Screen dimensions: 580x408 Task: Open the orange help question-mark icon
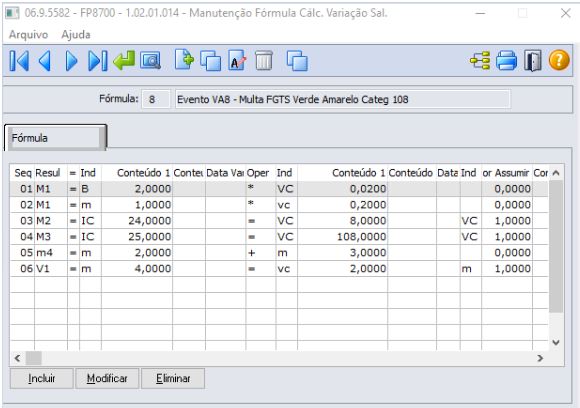[559, 60]
